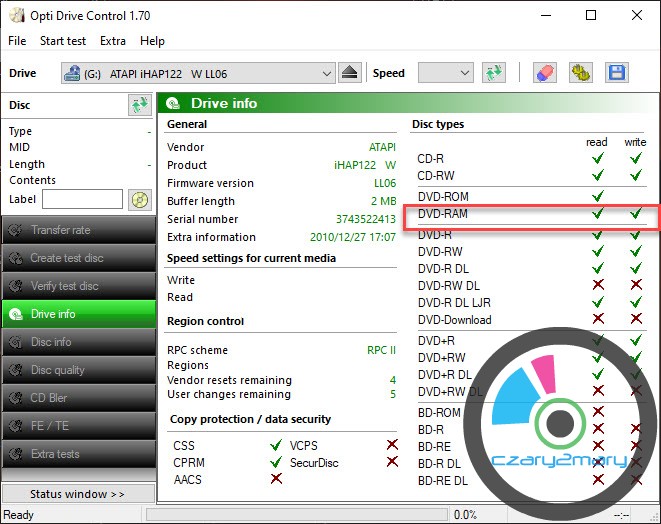The image size is (661, 524).
Task: Click the floppy disk save icon
Action: tap(617, 73)
